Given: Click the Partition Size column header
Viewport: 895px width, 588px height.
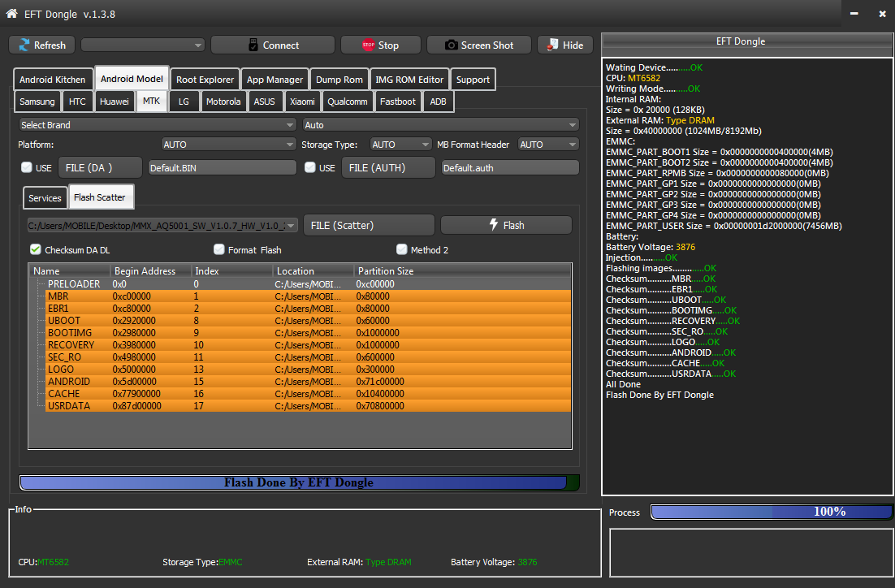Looking at the screenshot, I should coord(462,270).
